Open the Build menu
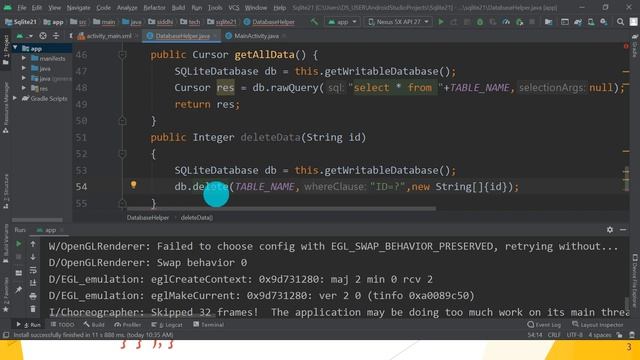 (x=178, y=8)
